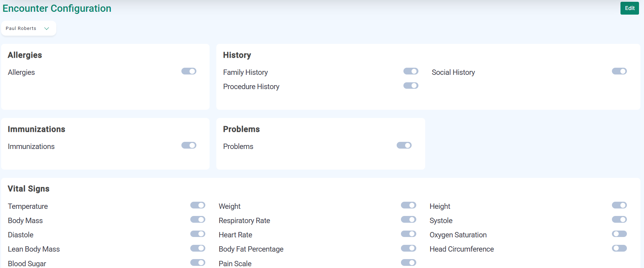Toggle the Pain Scale switch
The width and height of the screenshot is (644, 268).
[x=408, y=263]
